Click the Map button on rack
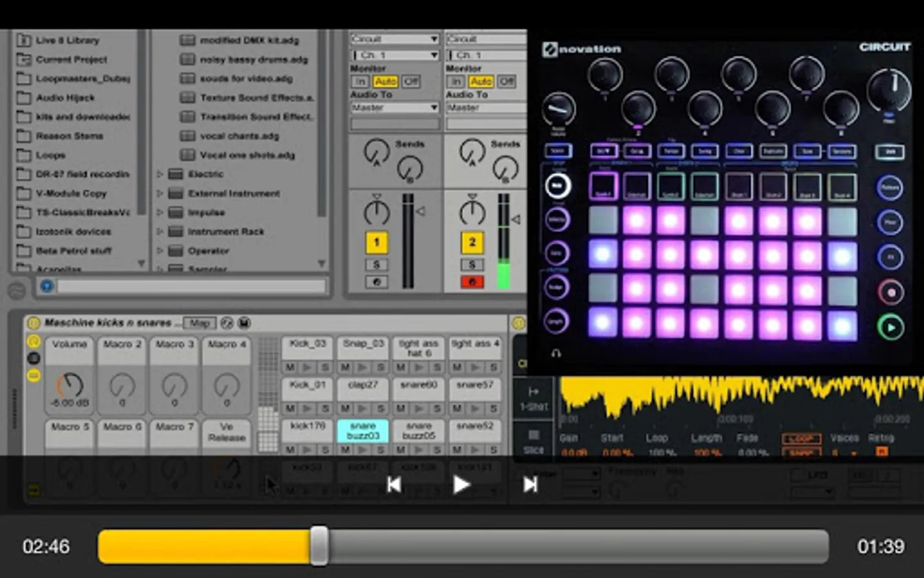 pos(199,323)
